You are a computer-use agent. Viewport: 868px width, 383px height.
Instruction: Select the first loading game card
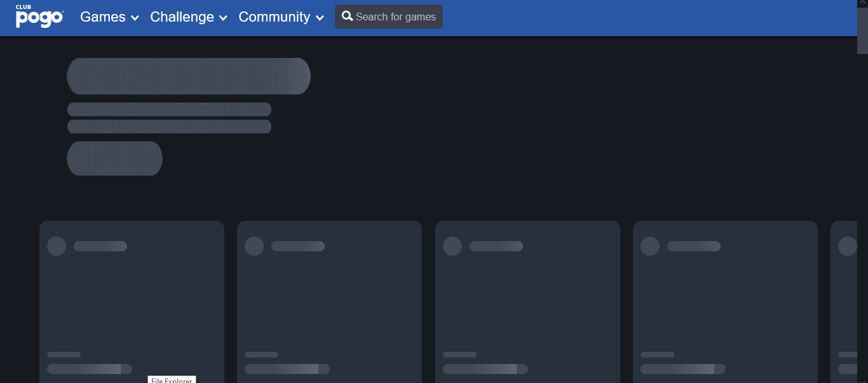pos(132,299)
